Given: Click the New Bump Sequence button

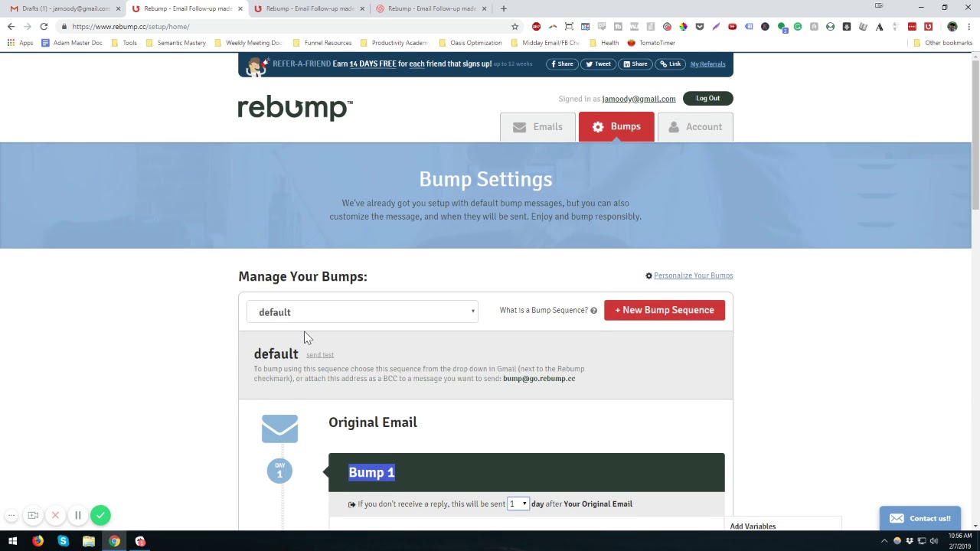Looking at the screenshot, I should click(x=665, y=310).
